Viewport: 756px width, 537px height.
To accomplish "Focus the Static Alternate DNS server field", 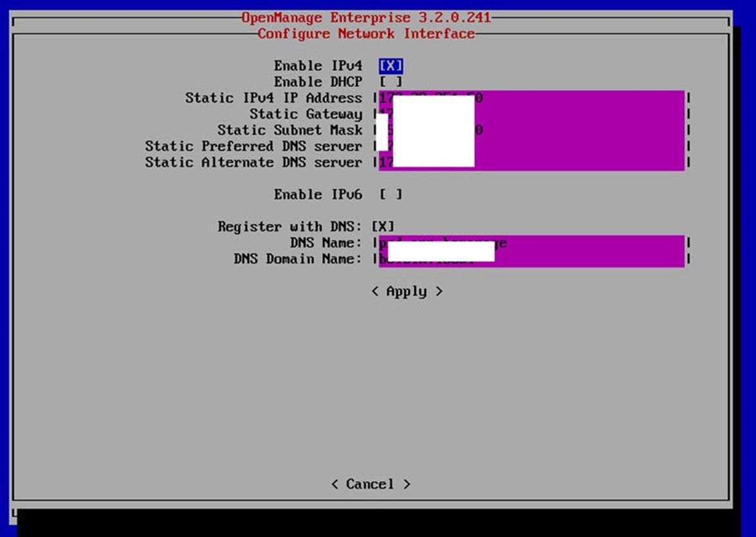I will [531, 163].
